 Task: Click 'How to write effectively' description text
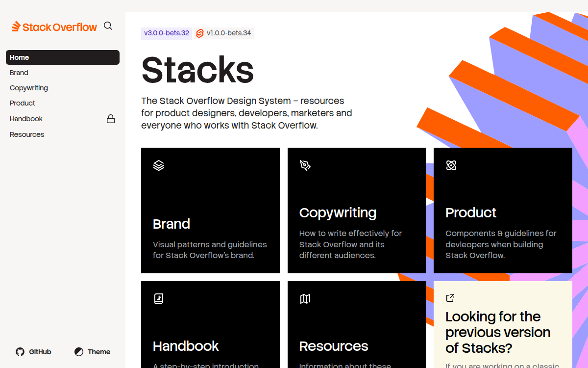pos(350,244)
